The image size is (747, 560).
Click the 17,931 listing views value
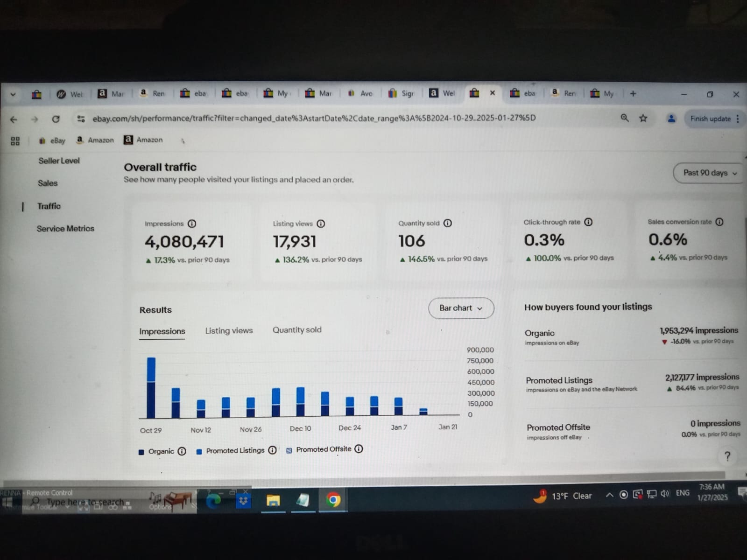coord(295,241)
